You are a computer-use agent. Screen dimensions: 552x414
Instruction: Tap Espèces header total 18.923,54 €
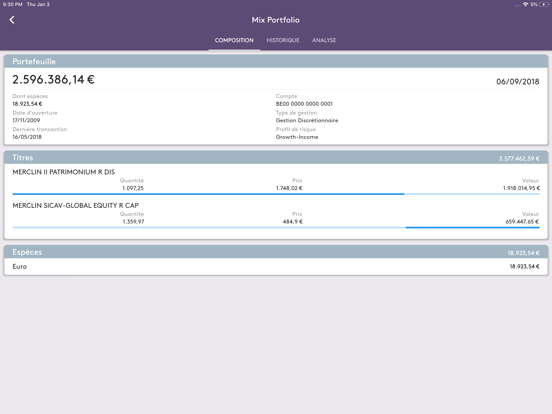(x=523, y=253)
